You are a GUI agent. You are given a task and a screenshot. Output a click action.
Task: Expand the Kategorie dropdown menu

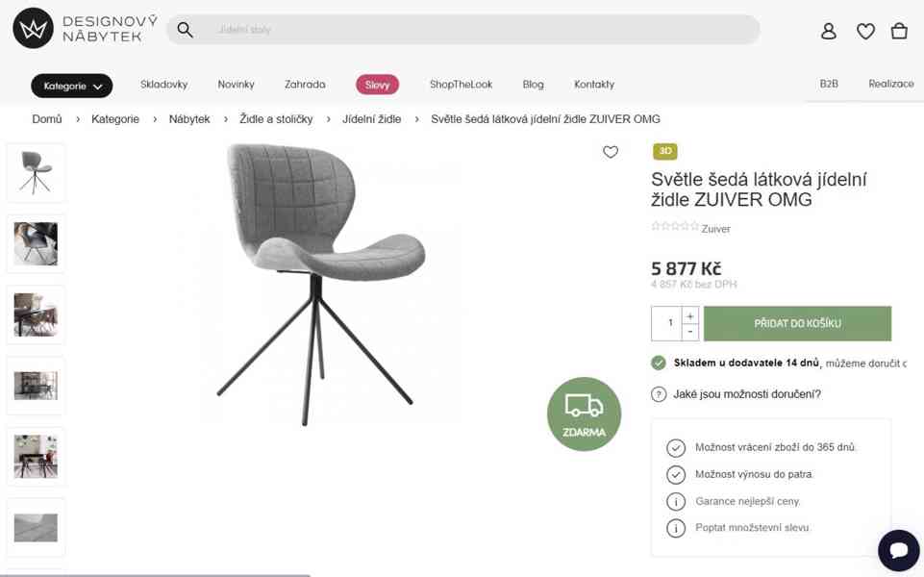pyautogui.click(x=72, y=86)
